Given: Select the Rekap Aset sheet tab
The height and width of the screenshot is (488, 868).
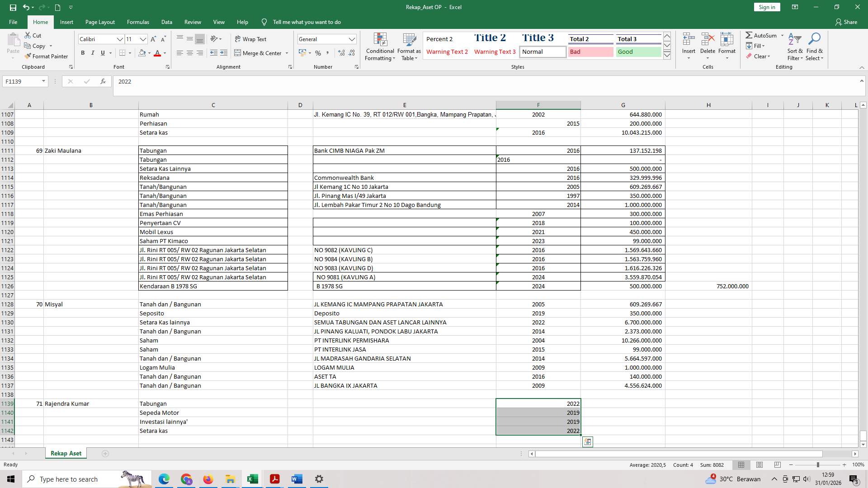Looking at the screenshot, I should pos(66,453).
